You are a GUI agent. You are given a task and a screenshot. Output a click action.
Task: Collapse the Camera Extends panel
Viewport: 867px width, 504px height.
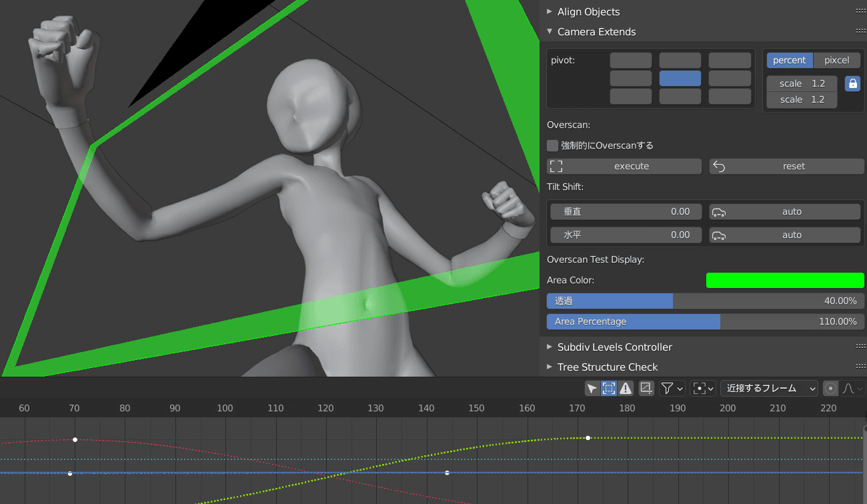[596, 31]
